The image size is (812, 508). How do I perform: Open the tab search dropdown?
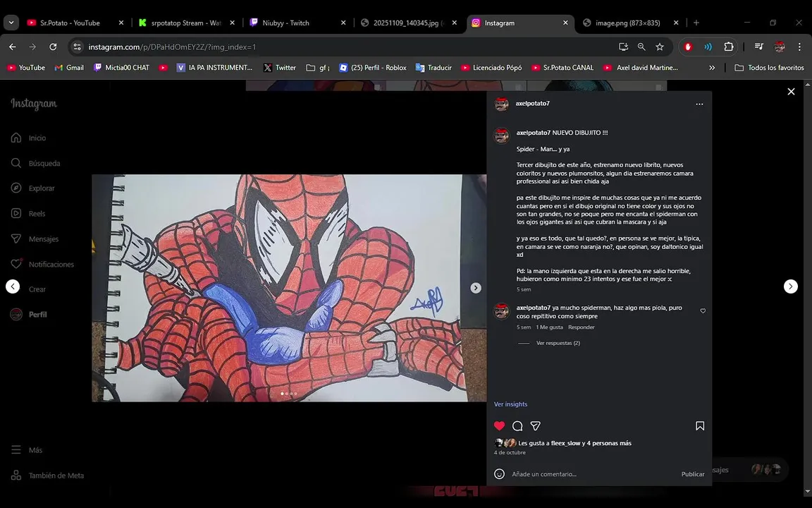(x=11, y=23)
